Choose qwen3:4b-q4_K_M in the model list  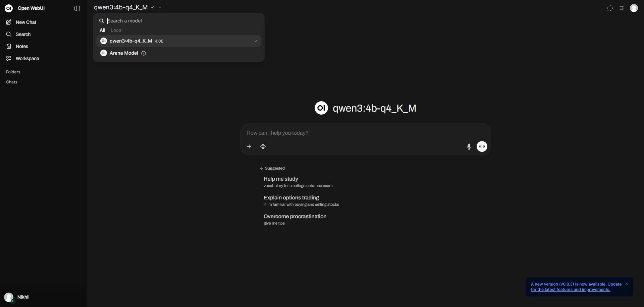179,41
